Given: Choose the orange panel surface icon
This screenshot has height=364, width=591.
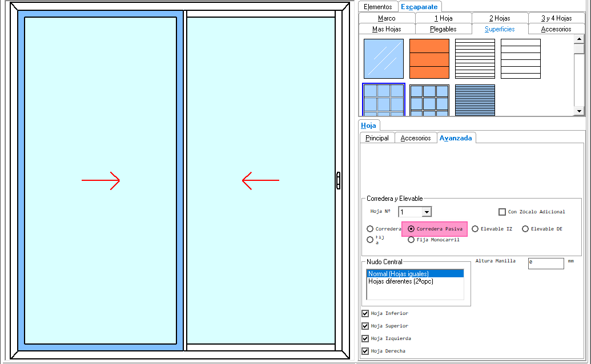Looking at the screenshot, I should pos(429,59).
